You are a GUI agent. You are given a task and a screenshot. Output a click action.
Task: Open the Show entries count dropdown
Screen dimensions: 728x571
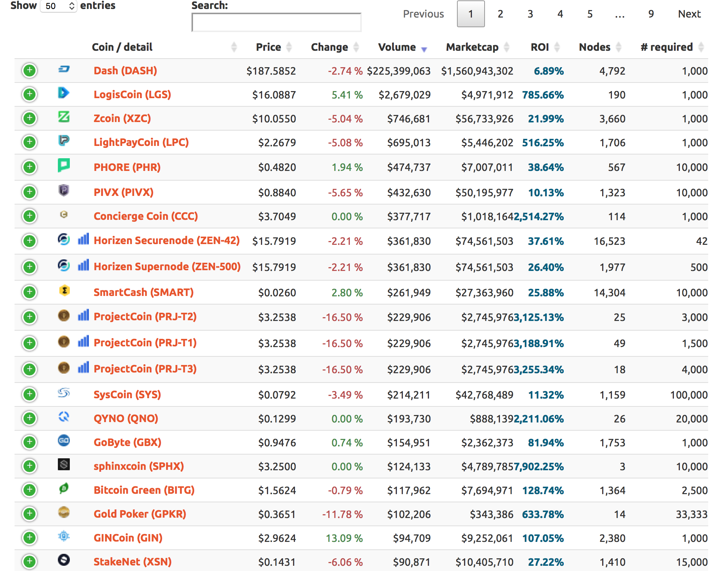click(x=58, y=6)
